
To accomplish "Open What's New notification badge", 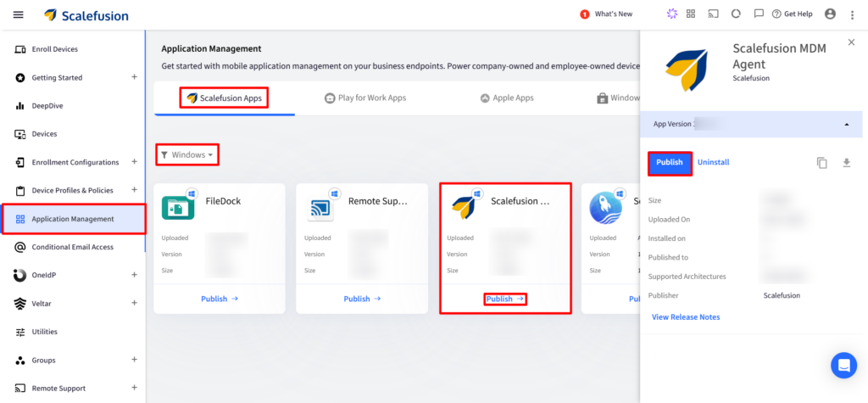I will click(585, 14).
